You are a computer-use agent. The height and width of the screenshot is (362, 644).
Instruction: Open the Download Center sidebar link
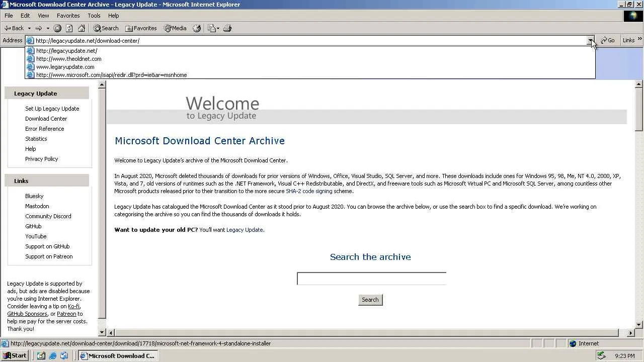[46, 119]
